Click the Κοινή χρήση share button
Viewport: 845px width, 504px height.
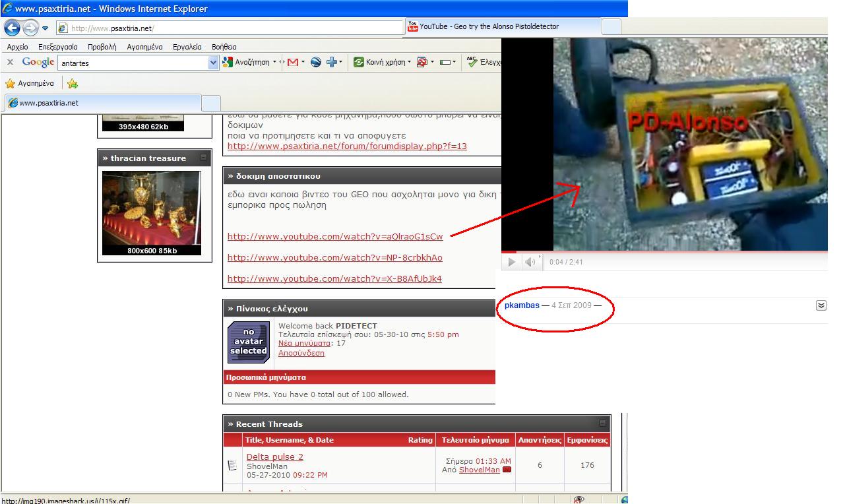click(379, 62)
